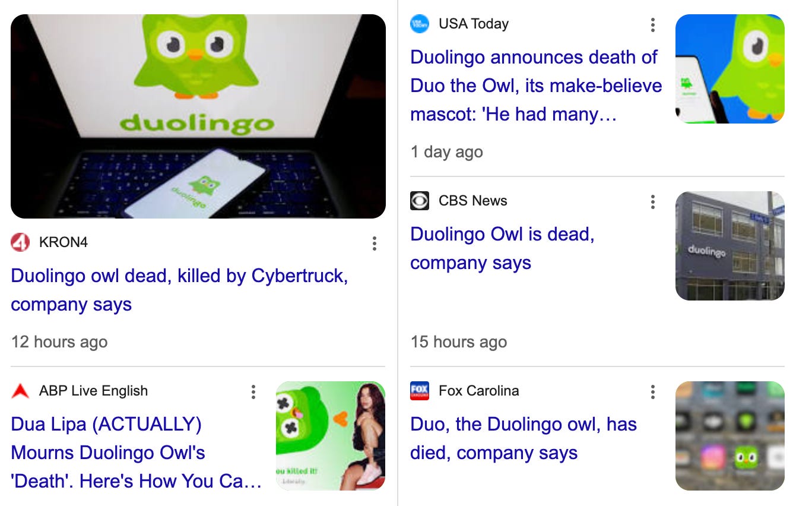Open 'Duo, the Duolingo owl, has died' headline
The image size is (812, 506).
point(524,438)
